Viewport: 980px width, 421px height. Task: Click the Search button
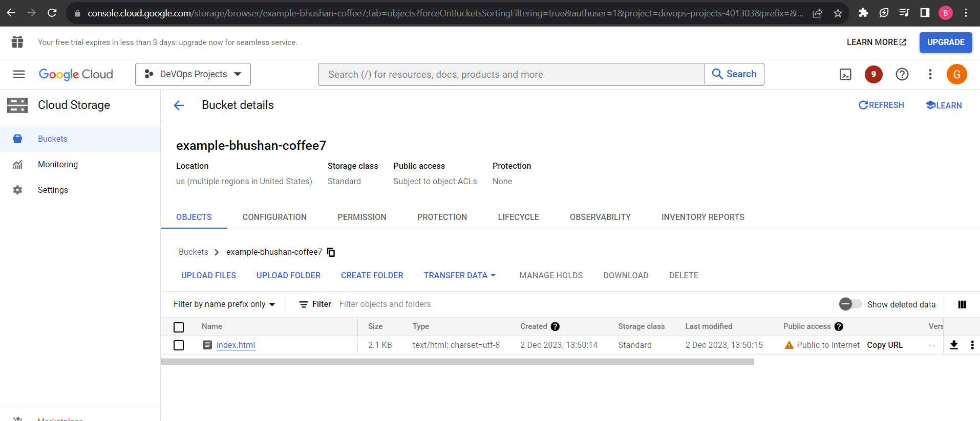pos(734,74)
